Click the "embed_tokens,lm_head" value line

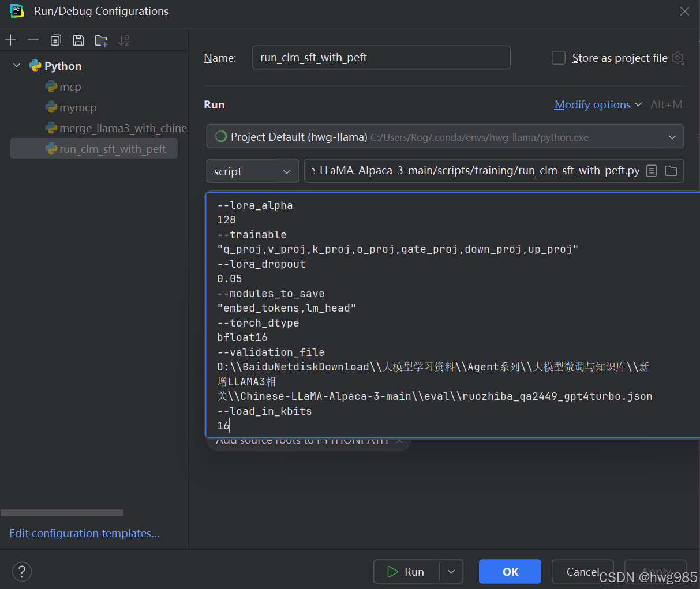click(x=287, y=308)
